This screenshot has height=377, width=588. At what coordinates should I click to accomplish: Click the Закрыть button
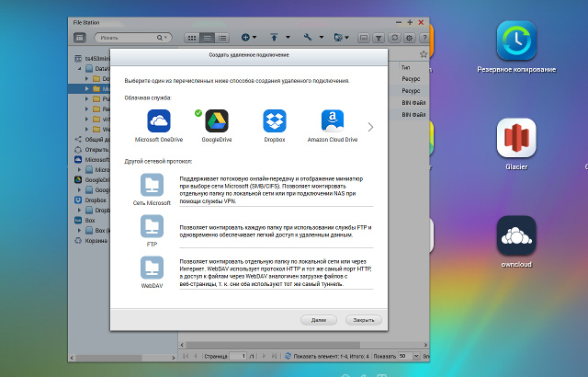(x=364, y=320)
